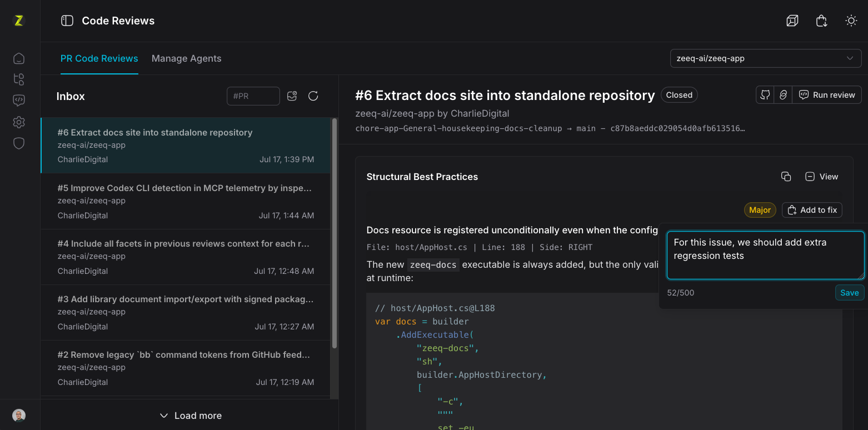Viewport: 868px width, 430px height.
Task: Open the zeeq-ai/zeeq-app repository dropdown
Action: 766,58
